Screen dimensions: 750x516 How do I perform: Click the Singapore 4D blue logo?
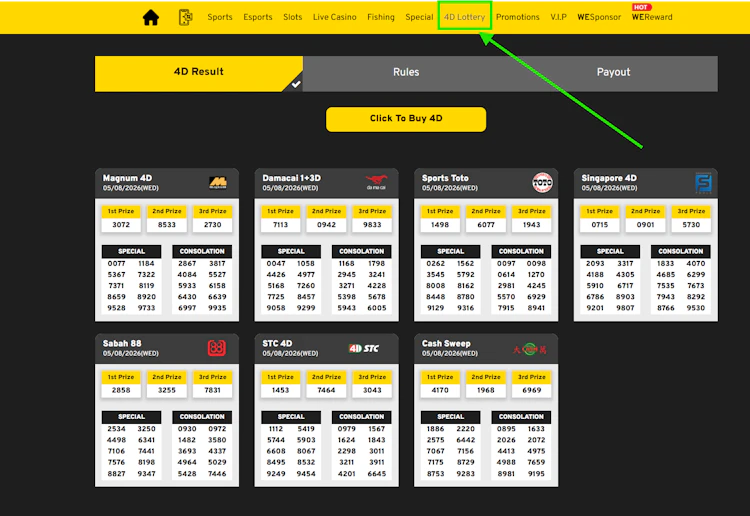click(703, 183)
